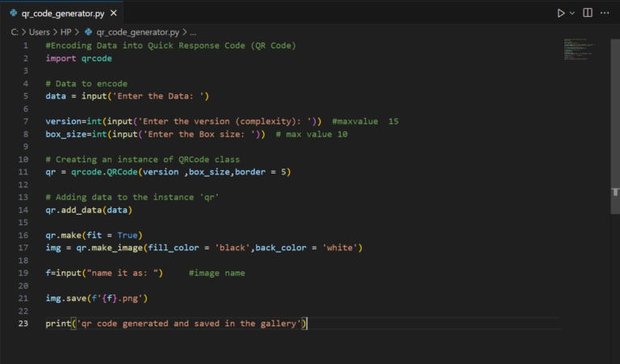Click the 'import' keyword on line 2
This screenshot has width=620, height=364.
61,58
